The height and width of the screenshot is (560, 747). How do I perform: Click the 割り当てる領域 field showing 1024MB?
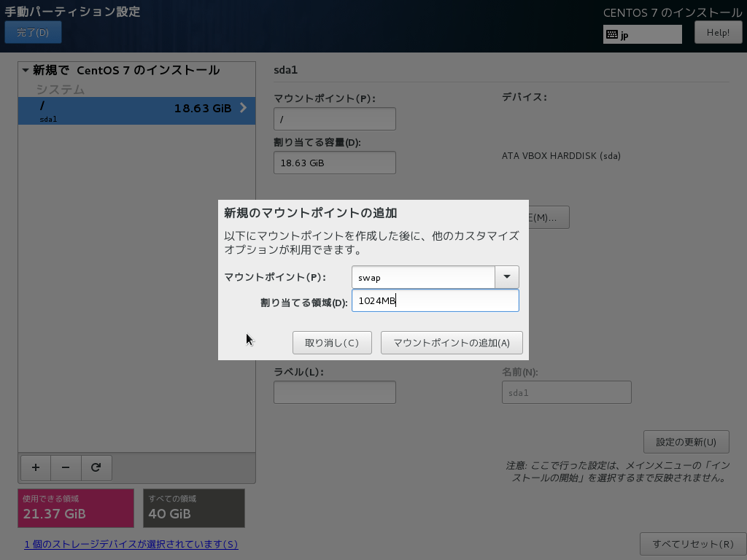(435, 300)
